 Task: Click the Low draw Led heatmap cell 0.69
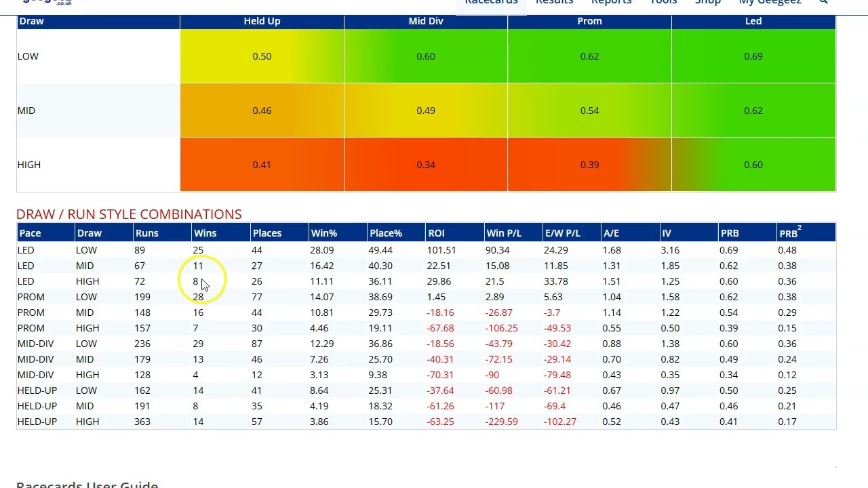pyautogui.click(x=753, y=56)
